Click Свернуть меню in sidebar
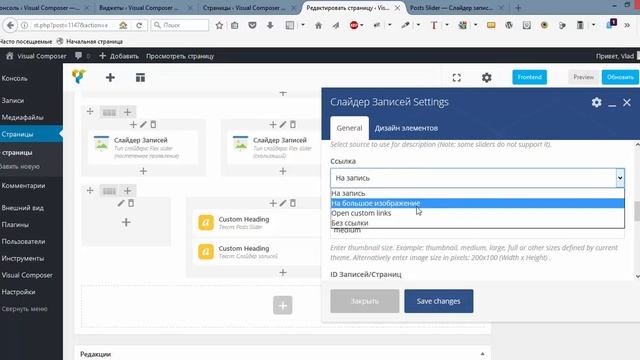Viewport: 640px width, 360px height. [x=24, y=309]
